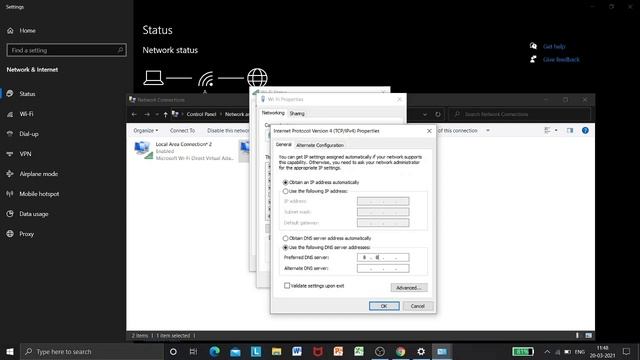Cancel the IPv4 properties dialog
This screenshot has width=640, height=360.
tap(418, 306)
